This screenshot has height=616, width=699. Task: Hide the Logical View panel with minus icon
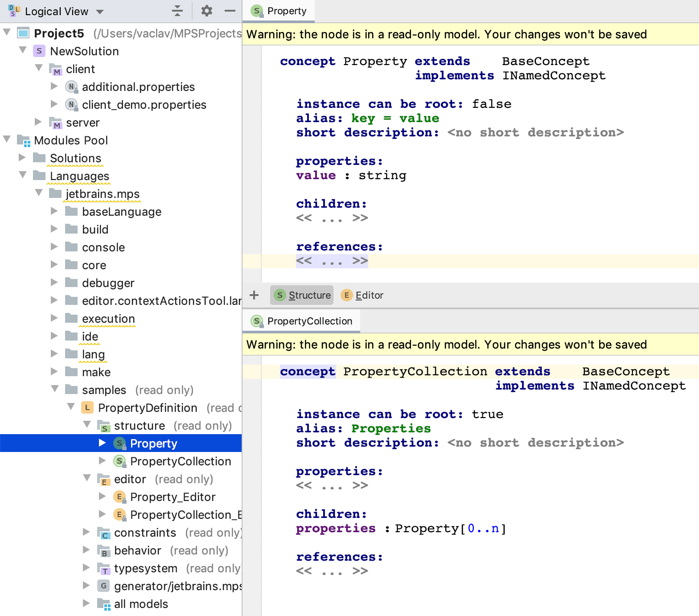[x=230, y=11]
